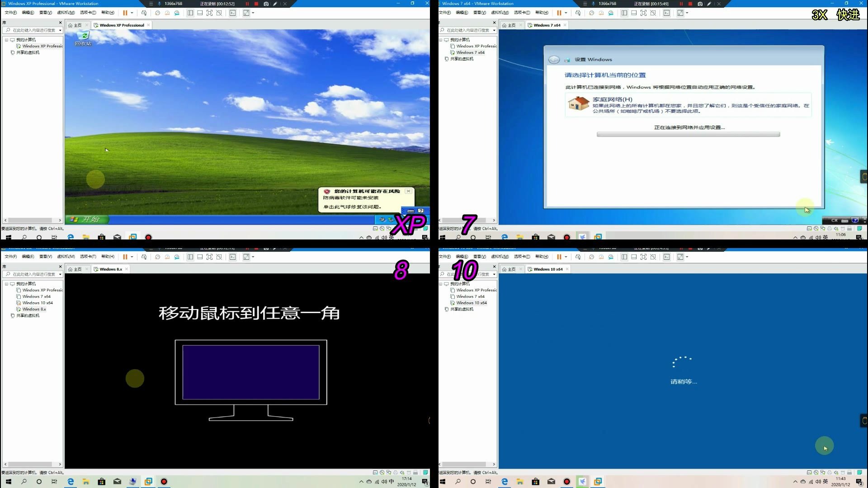Send Ctrl+Alt+Del to the guest OS
Viewport: 868px width, 488px height.
[x=144, y=13]
